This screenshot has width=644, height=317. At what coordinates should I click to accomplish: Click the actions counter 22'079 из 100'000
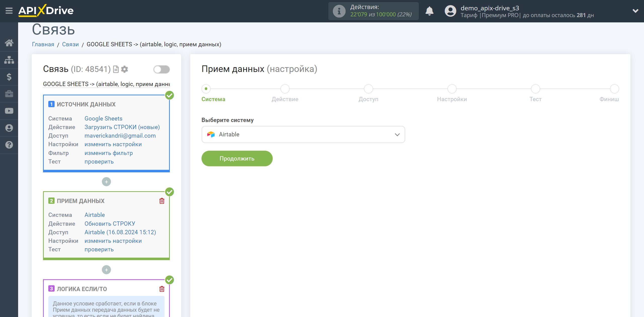pos(381,15)
